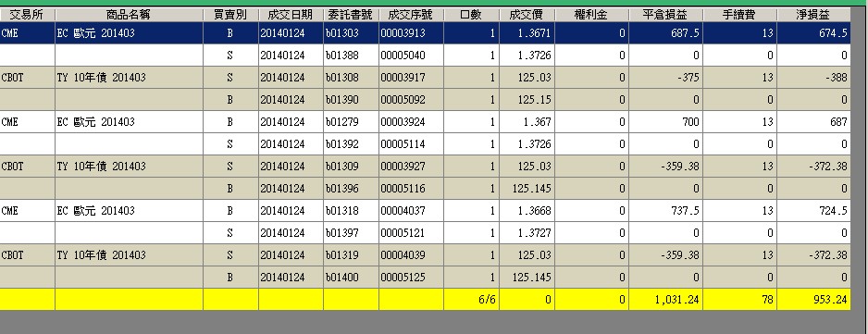
Task: Click the 淨損益 column header
Action: pyautogui.click(x=813, y=15)
